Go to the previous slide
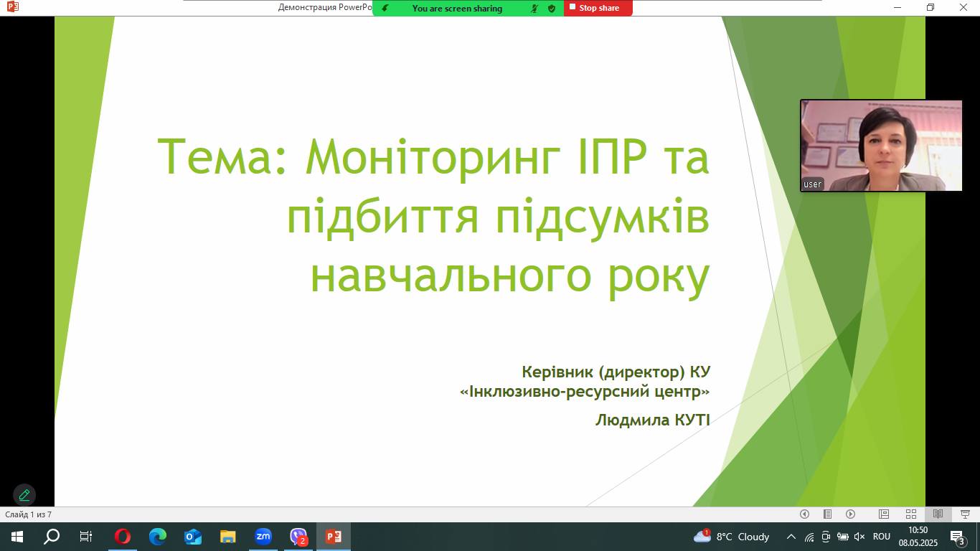The image size is (980, 551). coord(804,514)
